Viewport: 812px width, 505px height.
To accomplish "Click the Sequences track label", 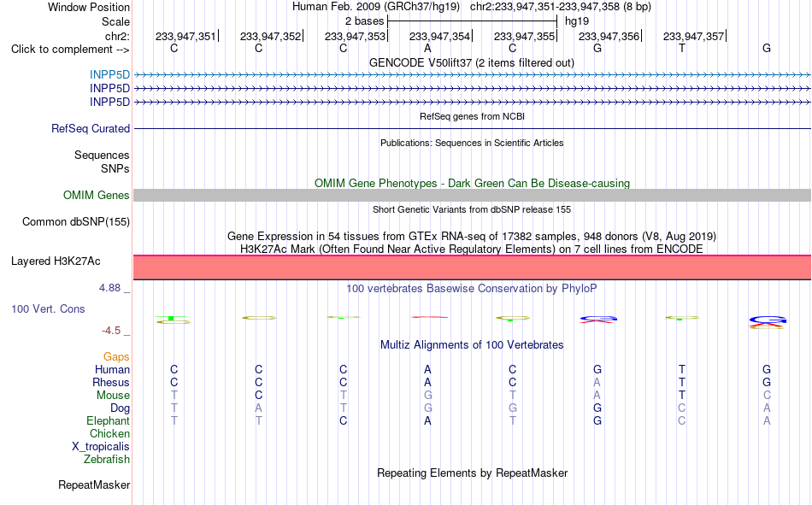I will click(x=102, y=156).
